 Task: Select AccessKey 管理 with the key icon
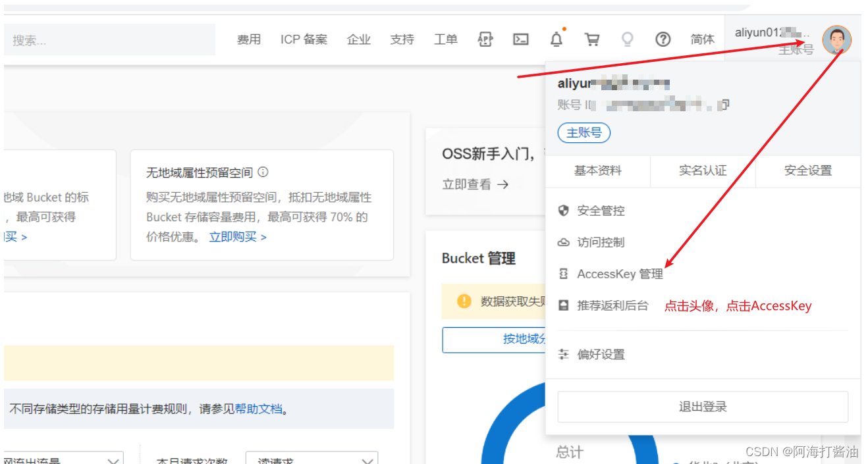(619, 274)
